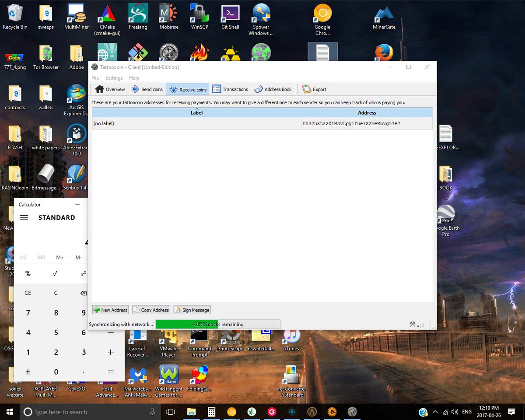The image size is (525, 420).
Task: Open the Action Center notifications icon
Action: [511, 412]
